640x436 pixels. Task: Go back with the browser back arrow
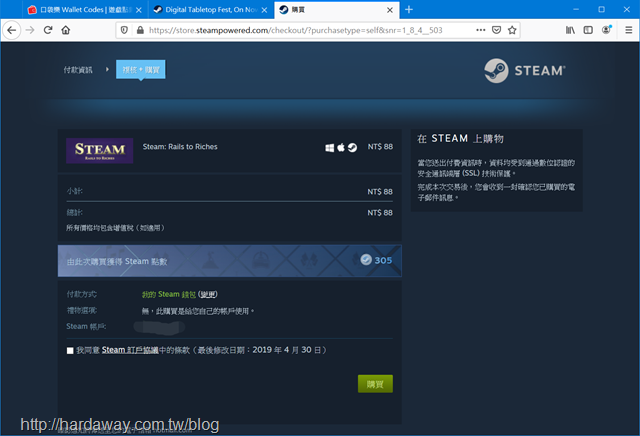point(11,30)
